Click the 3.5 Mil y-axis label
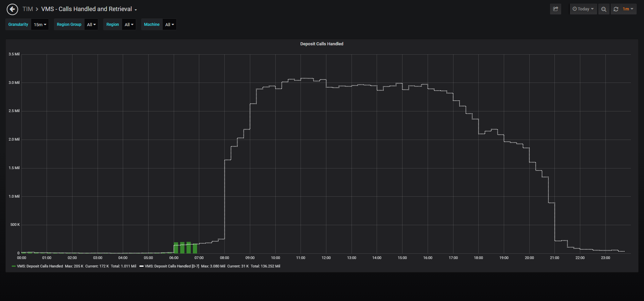This screenshot has width=644, height=301. click(14, 54)
